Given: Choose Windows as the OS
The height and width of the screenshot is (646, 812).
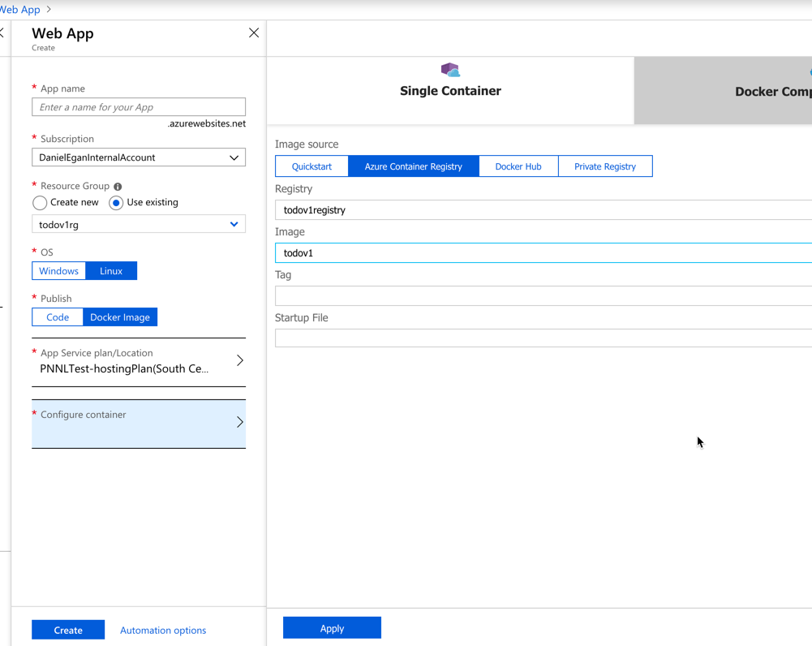Looking at the screenshot, I should click(59, 271).
